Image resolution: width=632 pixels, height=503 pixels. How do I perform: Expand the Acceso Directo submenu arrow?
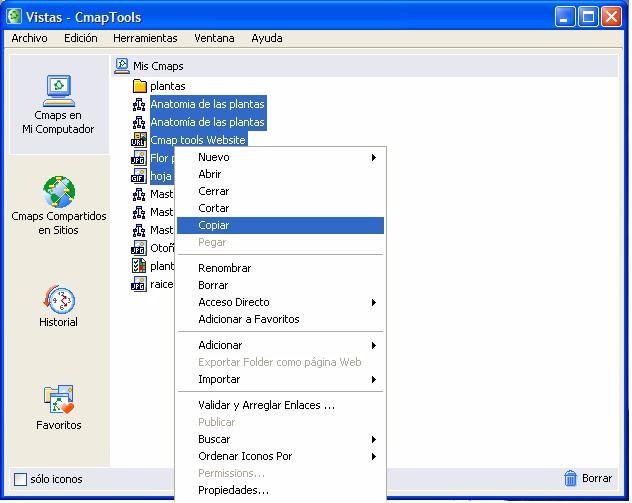(374, 302)
